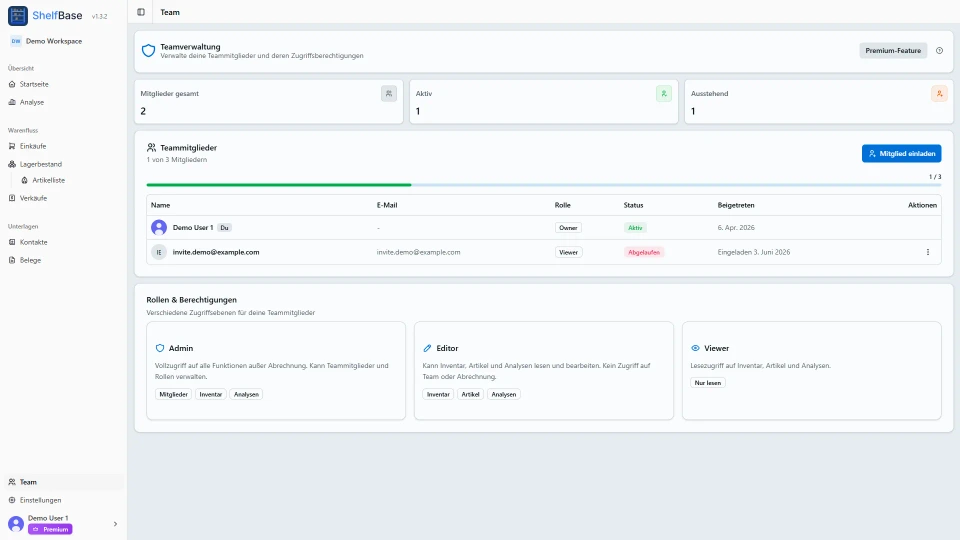Click the Name column header
Image resolution: width=960 pixels, height=540 pixels.
tap(160, 205)
